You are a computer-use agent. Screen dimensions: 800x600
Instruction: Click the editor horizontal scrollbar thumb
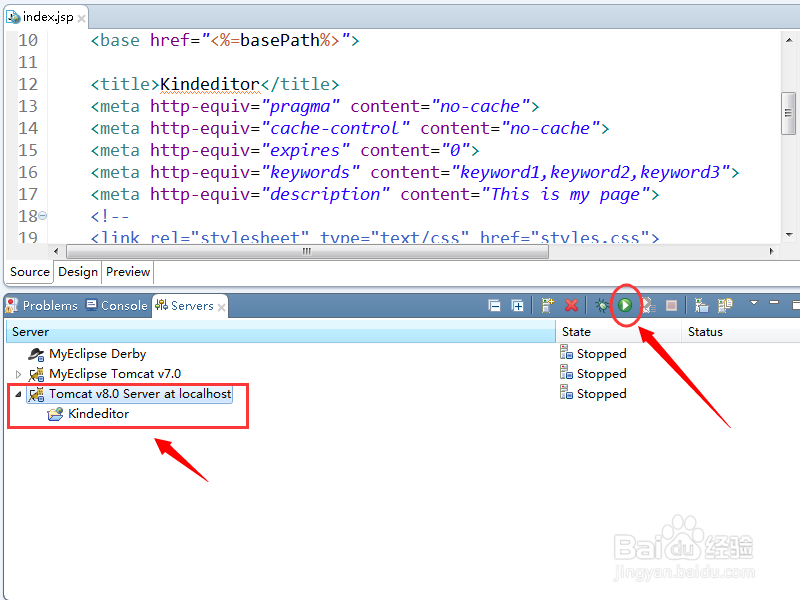308,251
